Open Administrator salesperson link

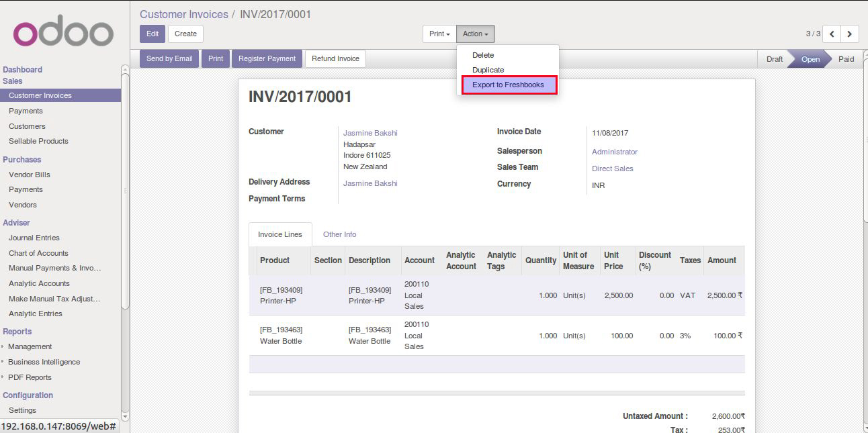(615, 152)
